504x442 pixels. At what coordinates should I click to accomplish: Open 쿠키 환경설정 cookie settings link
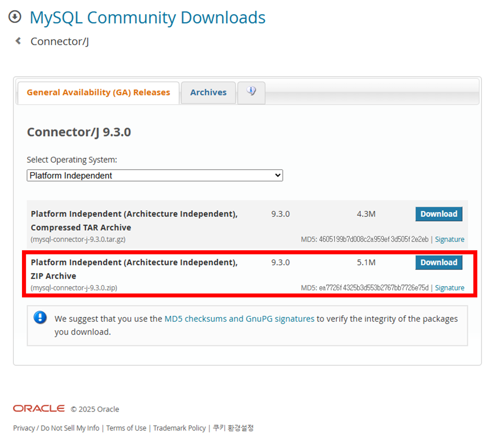tap(233, 428)
